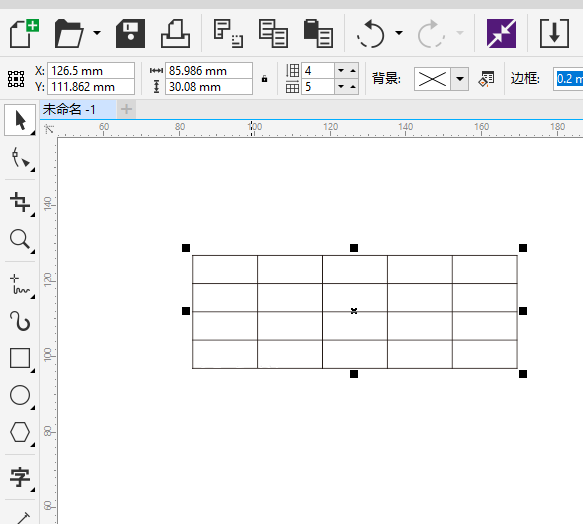This screenshot has height=524, width=583.
Task: Toggle the lock ratio padlock
Action: [x=264, y=79]
